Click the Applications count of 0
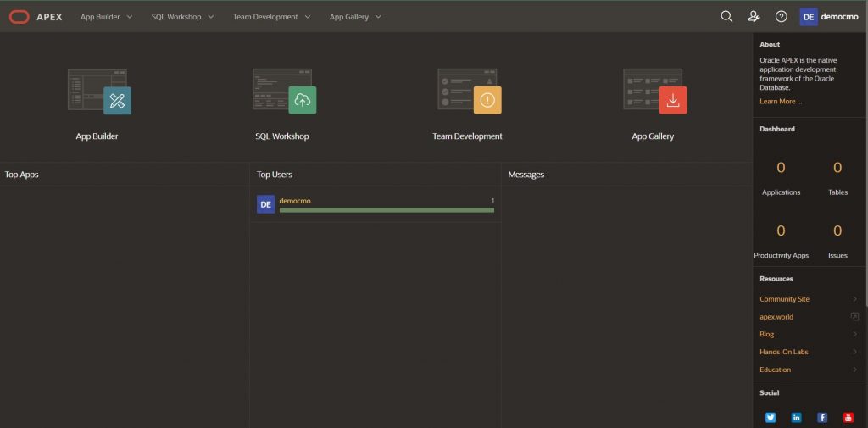The width and height of the screenshot is (868, 428). [x=781, y=167]
